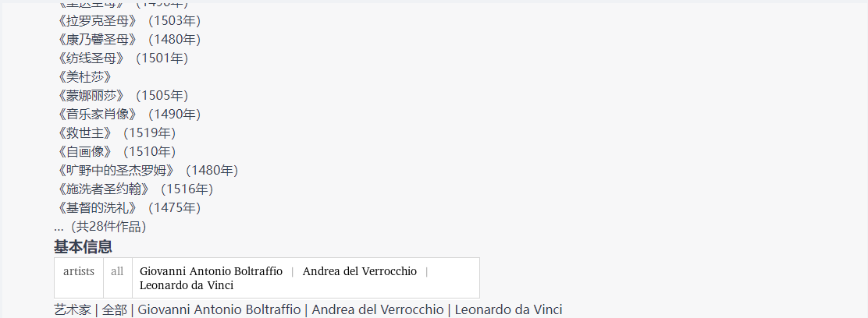868x318 pixels.
Task: Open the 《美杜莎》 artwork entry
Action: click(84, 76)
